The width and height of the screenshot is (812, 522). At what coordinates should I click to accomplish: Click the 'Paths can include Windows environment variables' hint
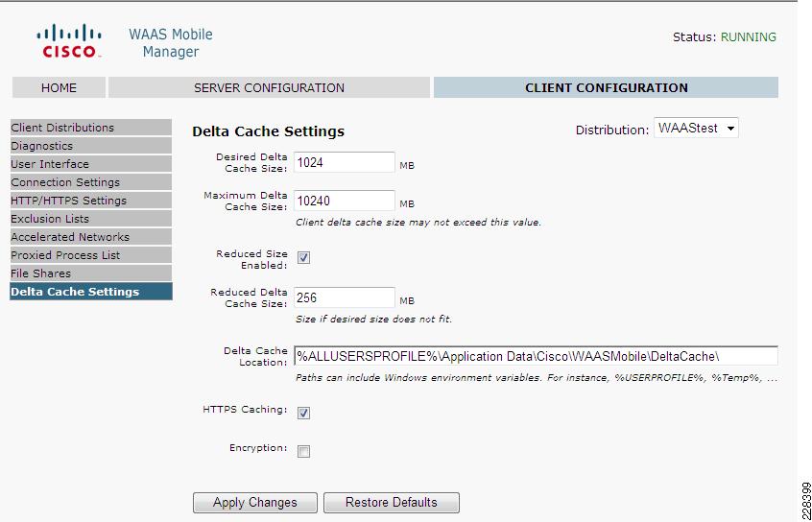coord(537,378)
